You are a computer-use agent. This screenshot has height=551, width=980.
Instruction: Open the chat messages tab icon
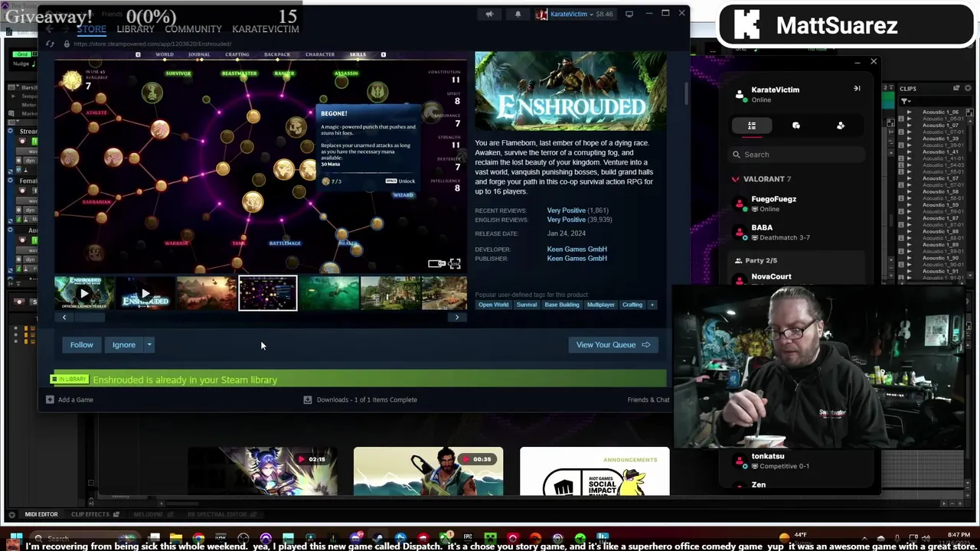click(796, 126)
